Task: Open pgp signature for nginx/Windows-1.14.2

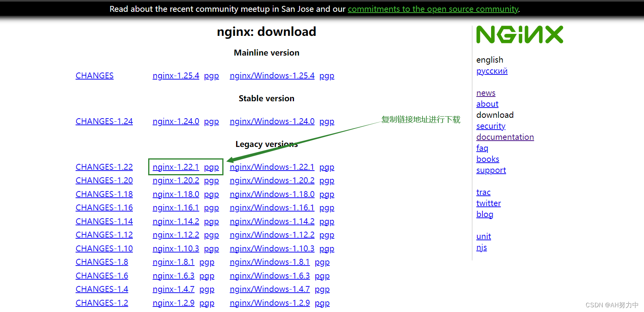Action: (x=327, y=221)
